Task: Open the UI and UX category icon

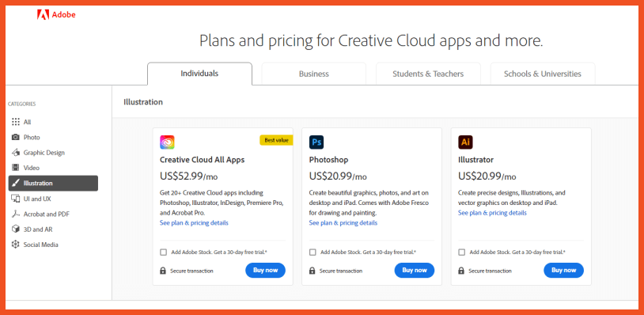Action: point(16,199)
